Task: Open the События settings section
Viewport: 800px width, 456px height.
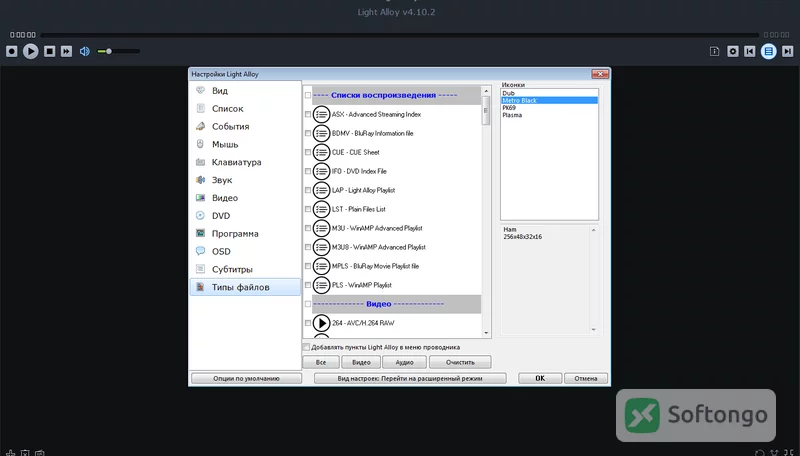Action: click(245, 126)
